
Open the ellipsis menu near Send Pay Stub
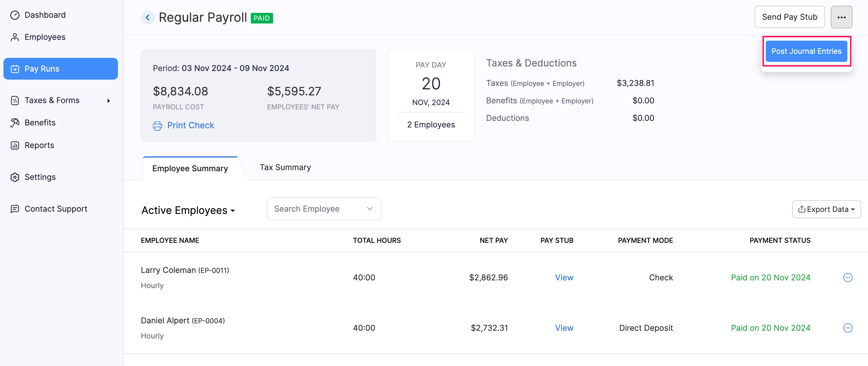point(842,17)
